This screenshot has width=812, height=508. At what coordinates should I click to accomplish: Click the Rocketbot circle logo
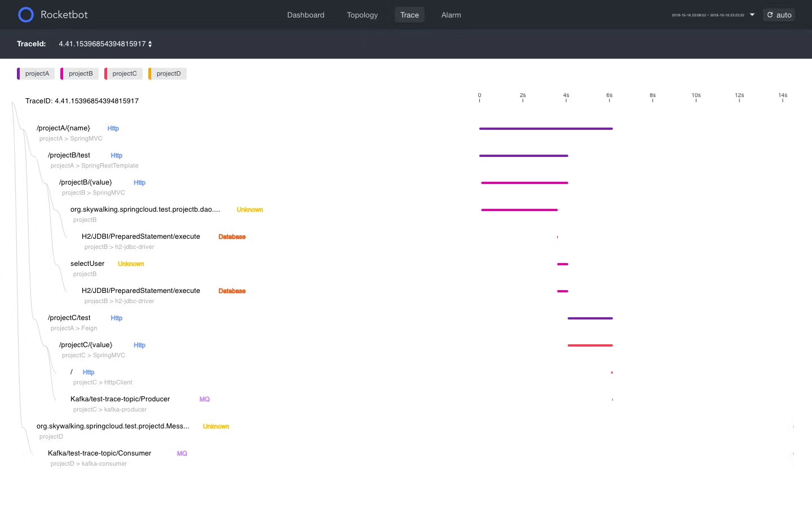(26, 15)
